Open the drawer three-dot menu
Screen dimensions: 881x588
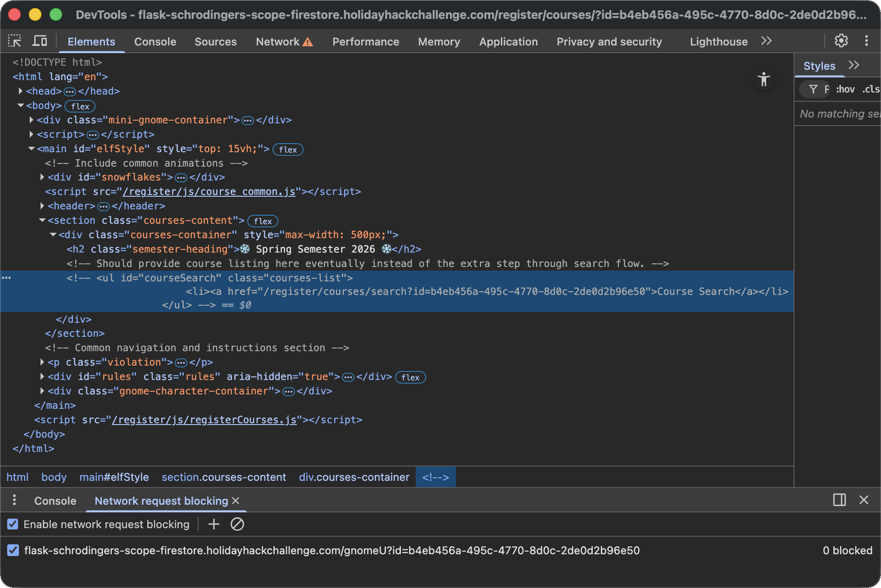(14, 500)
